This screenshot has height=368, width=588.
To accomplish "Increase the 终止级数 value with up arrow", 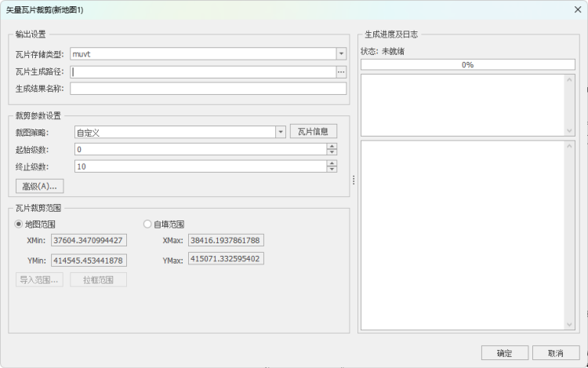I will pyautogui.click(x=332, y=163).
